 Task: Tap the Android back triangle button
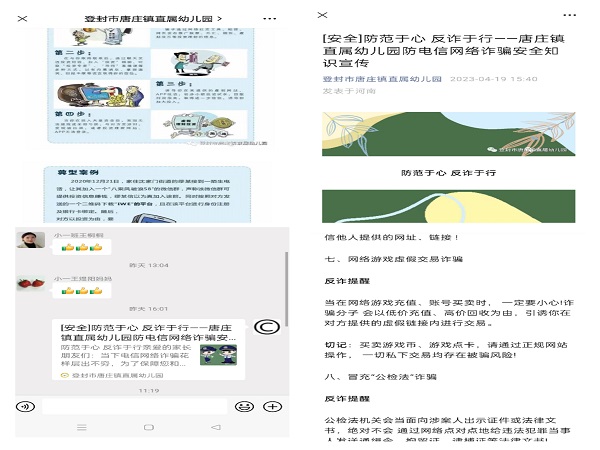point(216,427)
